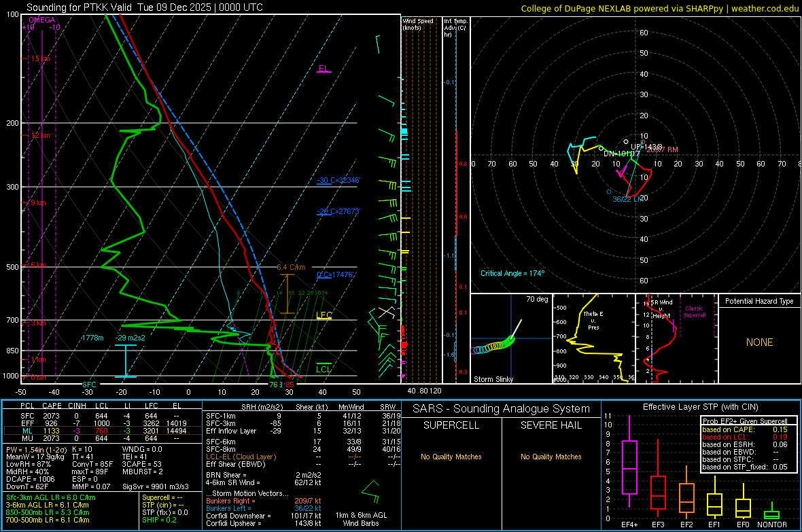Click the Potential Hazard Type header

pos(759,301)
